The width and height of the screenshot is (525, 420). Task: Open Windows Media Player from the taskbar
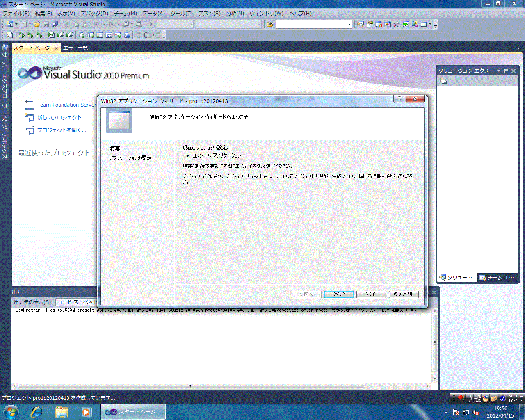[86, 411]
